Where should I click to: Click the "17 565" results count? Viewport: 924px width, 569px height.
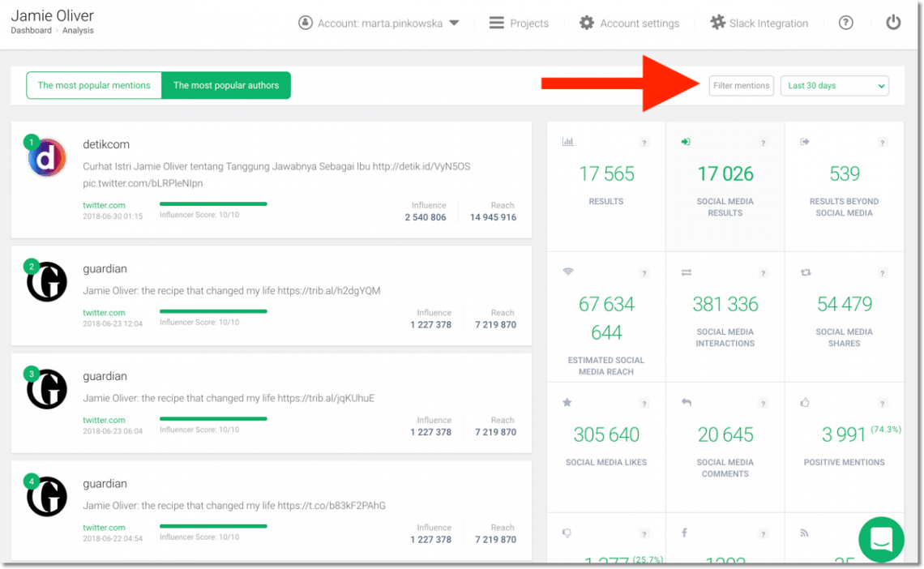606,173
